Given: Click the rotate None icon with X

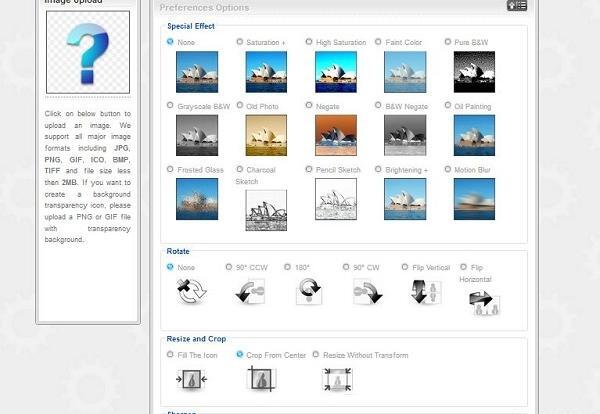Looking at the screenshot, I should 191,291.
